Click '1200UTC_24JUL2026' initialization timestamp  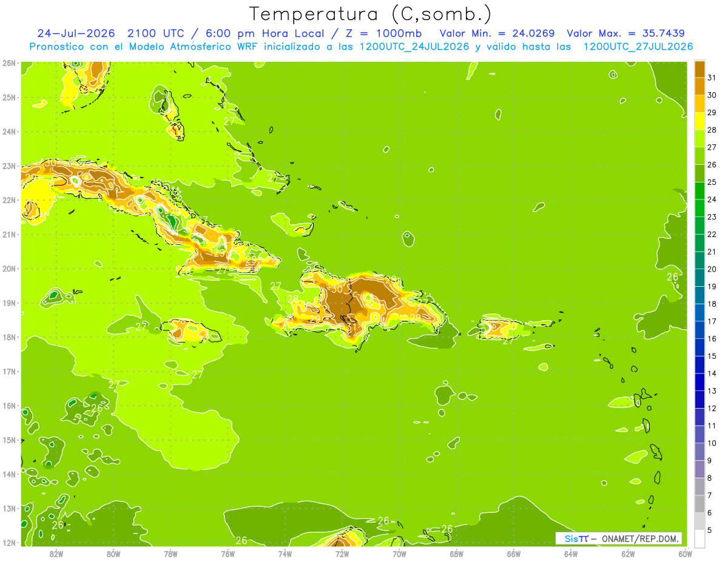pyautogui.click(x=414, y=47)
